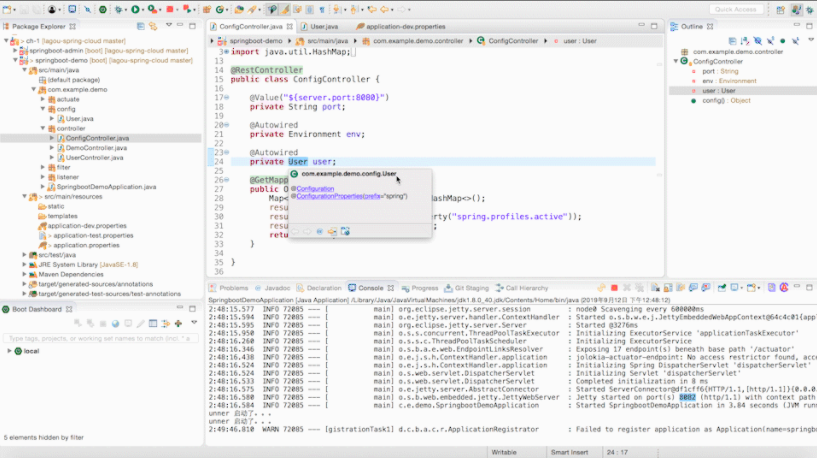Click Collapse All in Package Explorer

click(x=141, y=26)
